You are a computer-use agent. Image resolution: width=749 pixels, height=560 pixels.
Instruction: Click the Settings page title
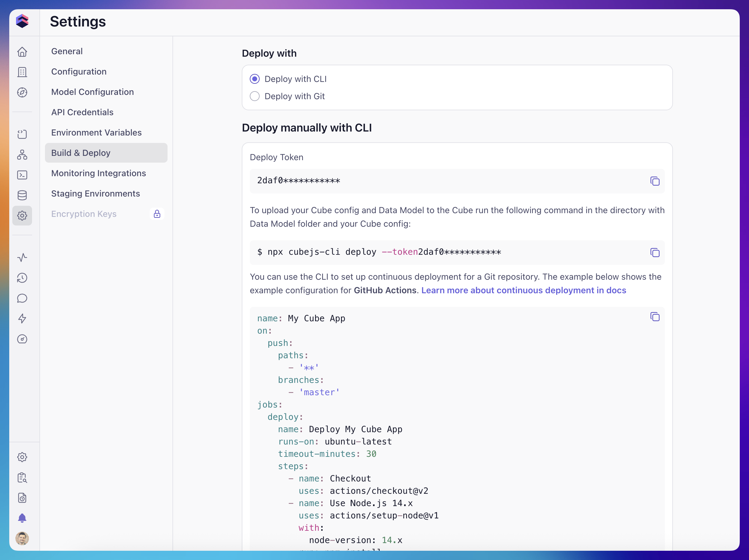[78, 21]
